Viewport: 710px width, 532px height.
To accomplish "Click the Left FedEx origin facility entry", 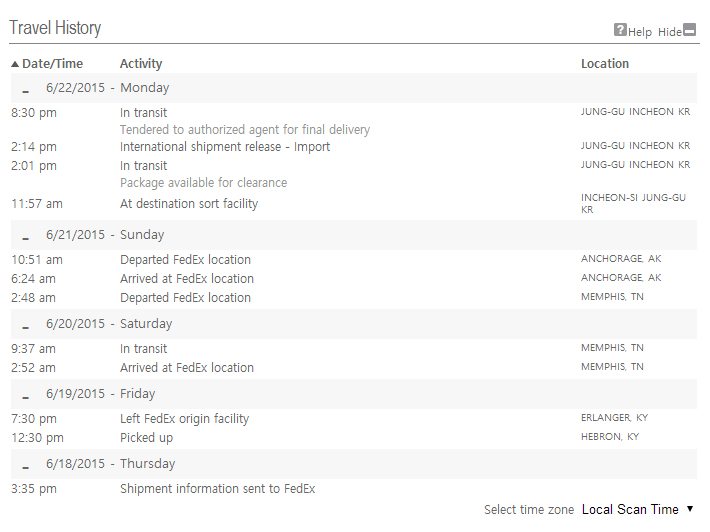I will [184, 419].
